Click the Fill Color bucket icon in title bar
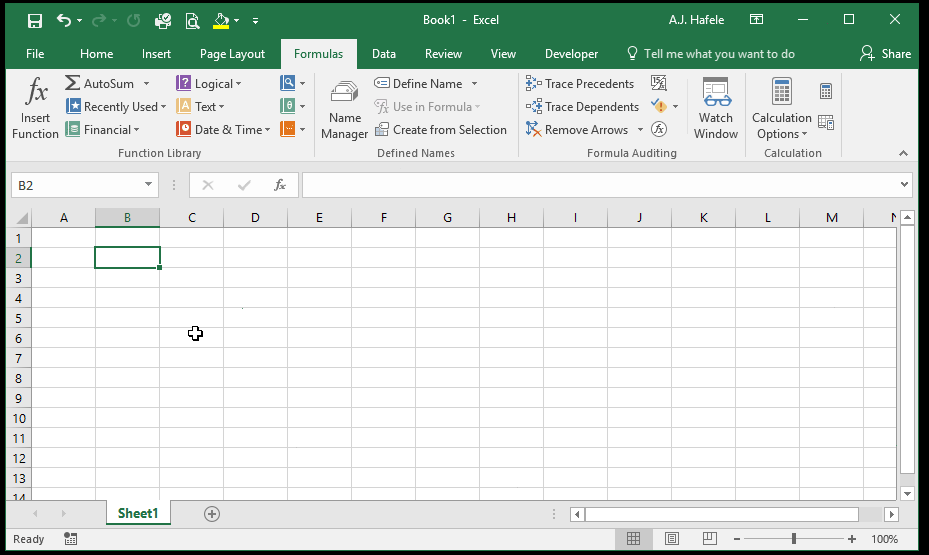 click(221, 21)
